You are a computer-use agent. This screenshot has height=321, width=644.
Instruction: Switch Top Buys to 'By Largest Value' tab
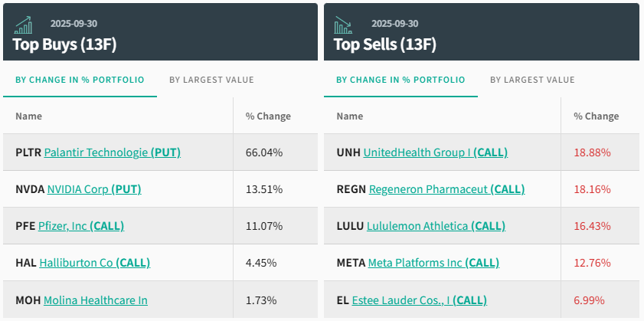coord(211,80)
